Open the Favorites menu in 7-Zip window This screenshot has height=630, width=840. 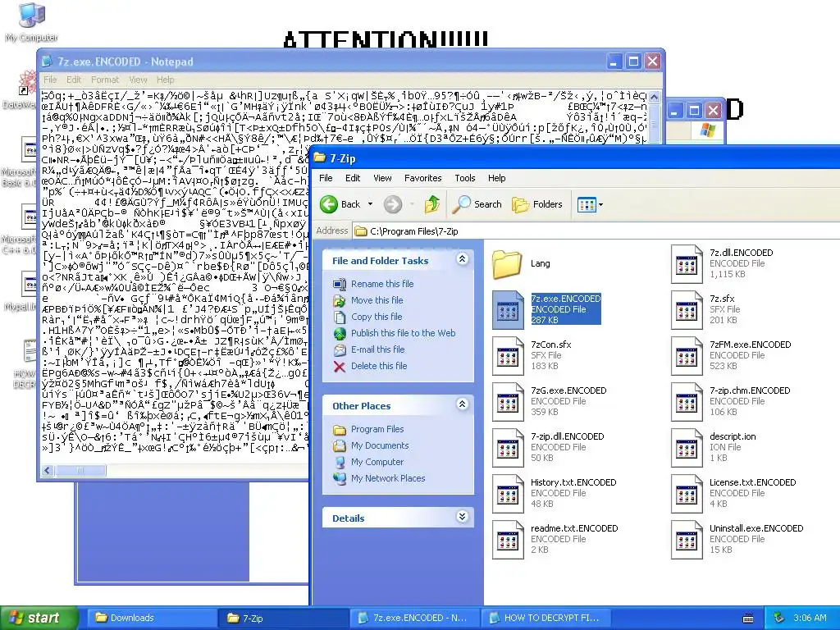(423, 178)
